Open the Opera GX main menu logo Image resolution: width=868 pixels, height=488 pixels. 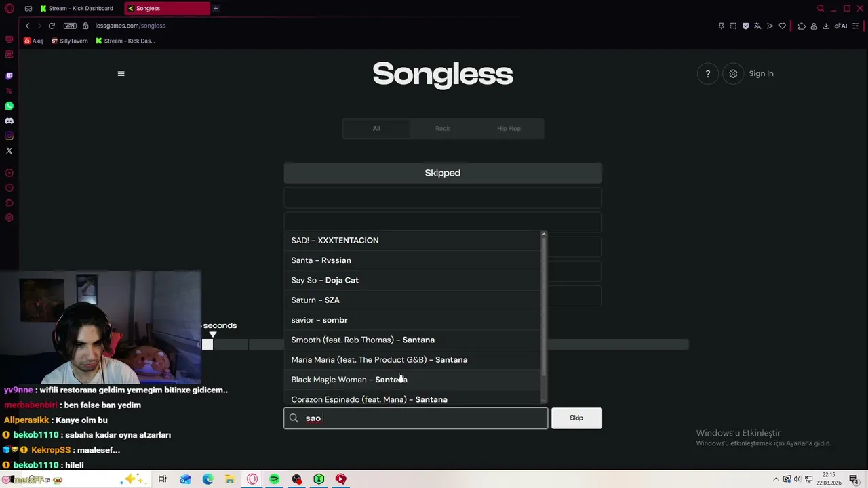pos(9,8)
